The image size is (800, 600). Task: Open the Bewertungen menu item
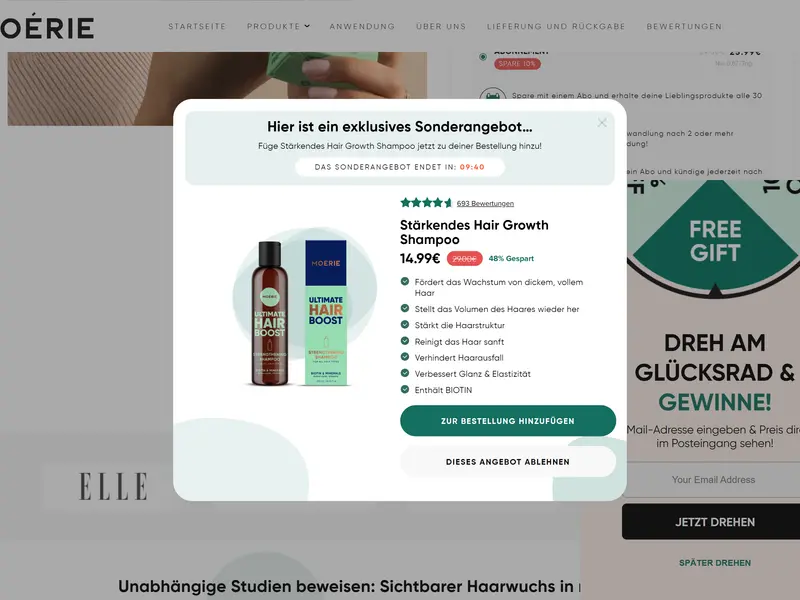[x=684, y=26]
